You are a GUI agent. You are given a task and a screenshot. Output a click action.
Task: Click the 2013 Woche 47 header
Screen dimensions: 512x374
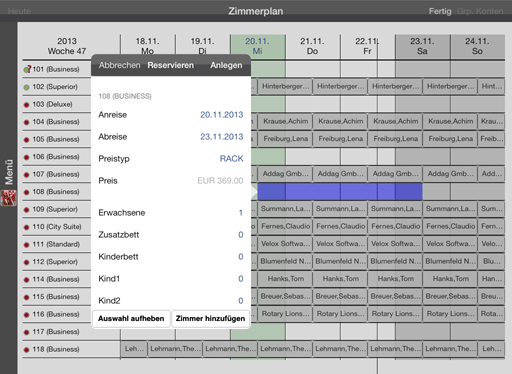[x=67, y=46]
